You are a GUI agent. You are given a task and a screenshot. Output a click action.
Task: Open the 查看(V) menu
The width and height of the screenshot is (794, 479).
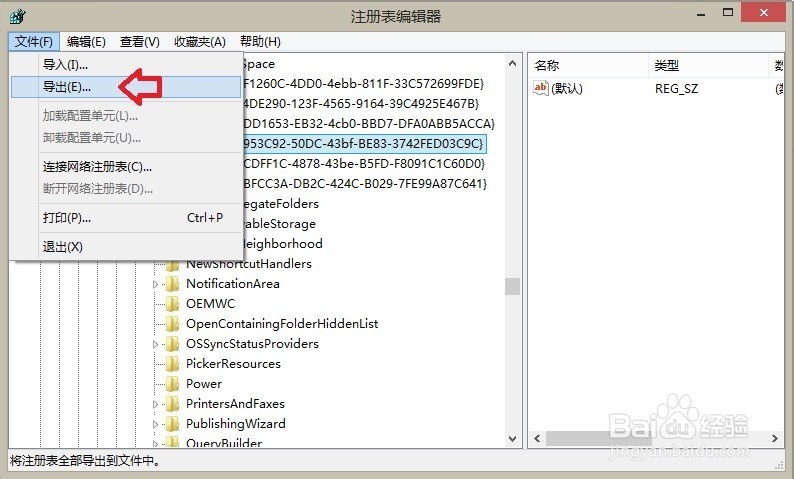click(140, 42)
